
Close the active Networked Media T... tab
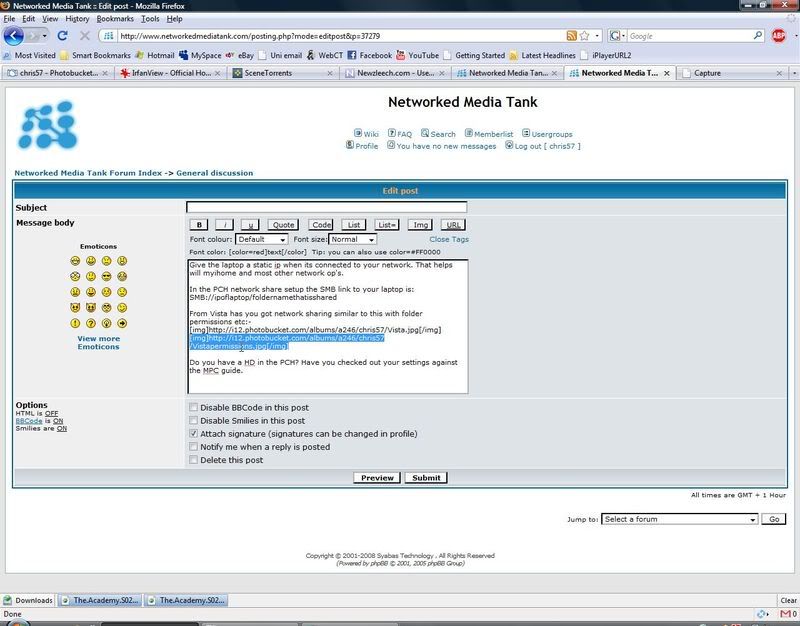(666, 73)
